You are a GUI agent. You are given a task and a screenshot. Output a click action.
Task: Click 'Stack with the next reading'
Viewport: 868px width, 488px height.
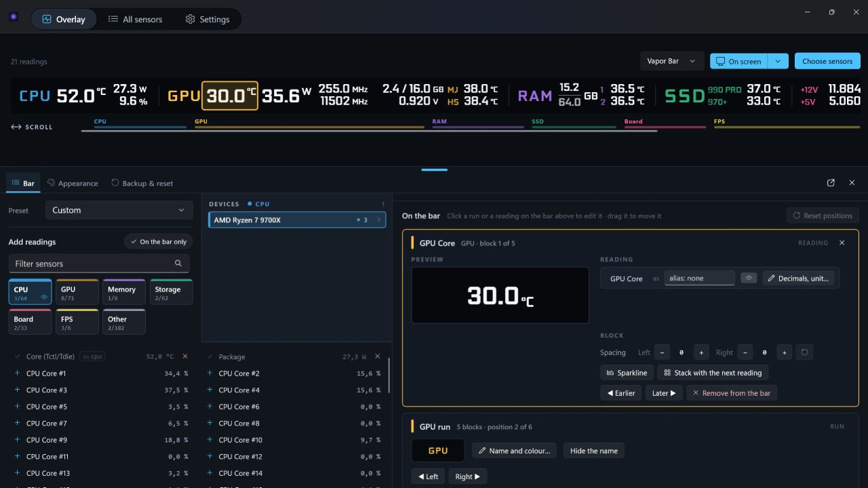pos(713,373)
